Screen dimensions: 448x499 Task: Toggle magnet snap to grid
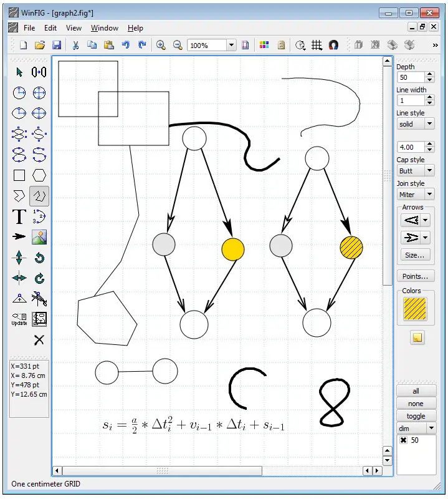[x=333, y=45]
